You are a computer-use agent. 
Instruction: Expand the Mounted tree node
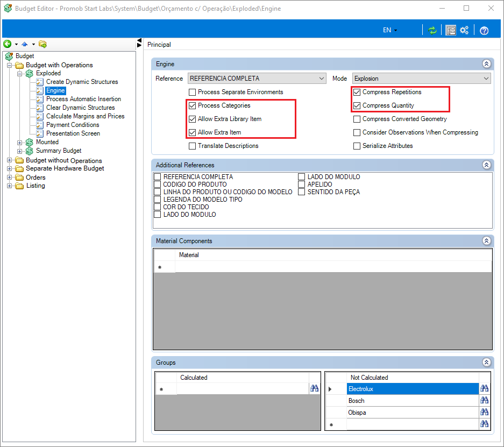coord(19,143)
